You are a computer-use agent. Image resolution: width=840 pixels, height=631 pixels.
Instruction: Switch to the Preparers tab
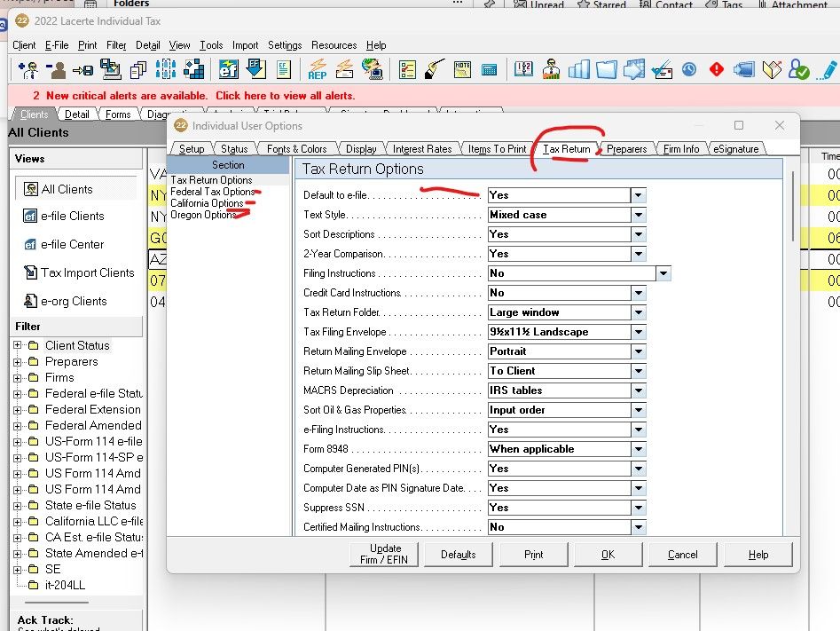click(x=626, y=149)
